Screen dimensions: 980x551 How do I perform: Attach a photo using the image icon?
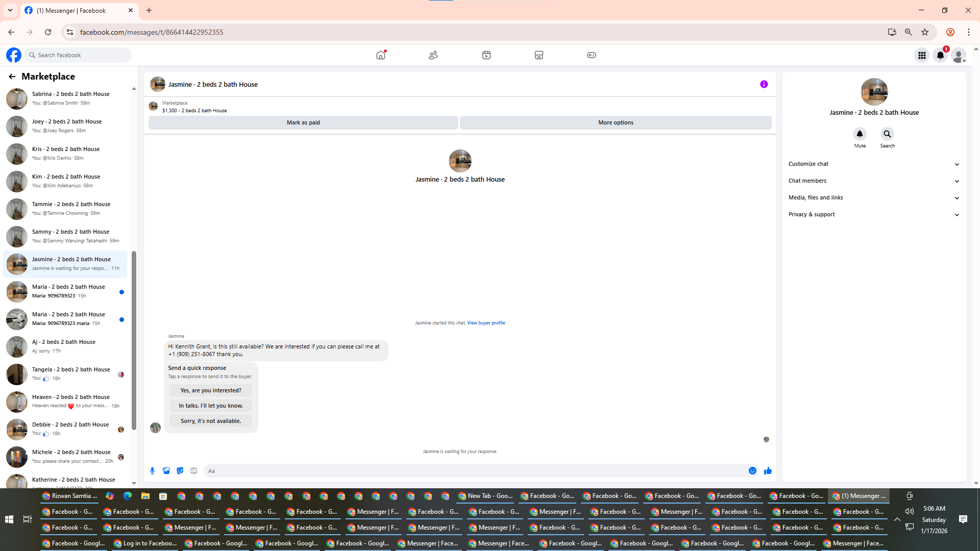click(166, 470)
